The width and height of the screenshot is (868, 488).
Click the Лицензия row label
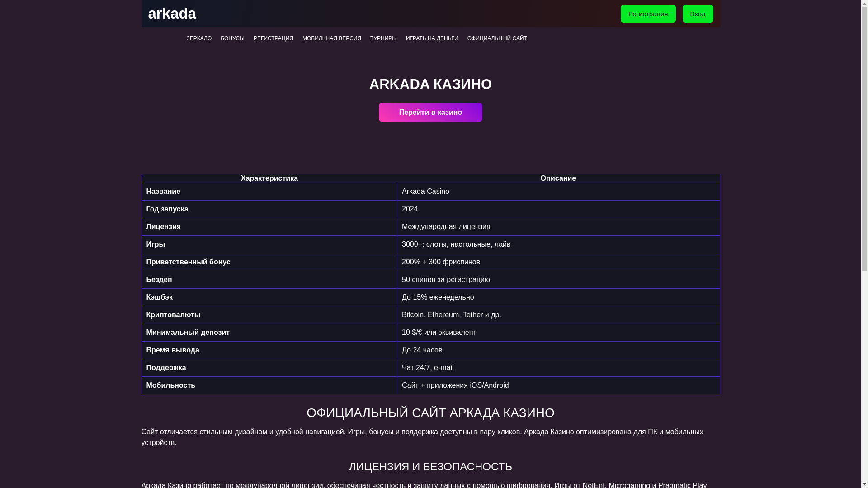click(163, 227)
